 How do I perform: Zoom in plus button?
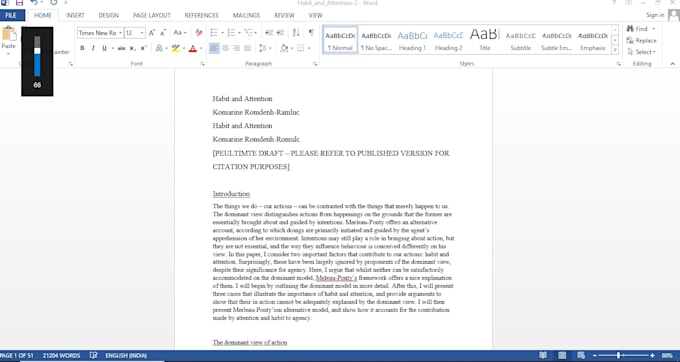coord(652,355)
